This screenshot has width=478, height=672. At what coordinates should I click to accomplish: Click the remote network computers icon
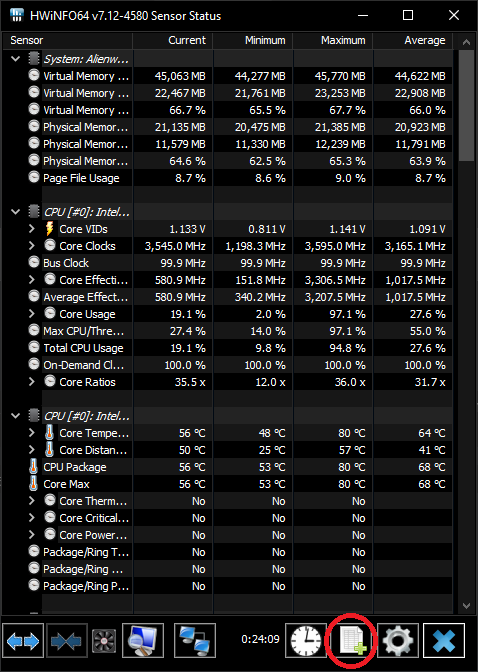[x=195, y=641]
